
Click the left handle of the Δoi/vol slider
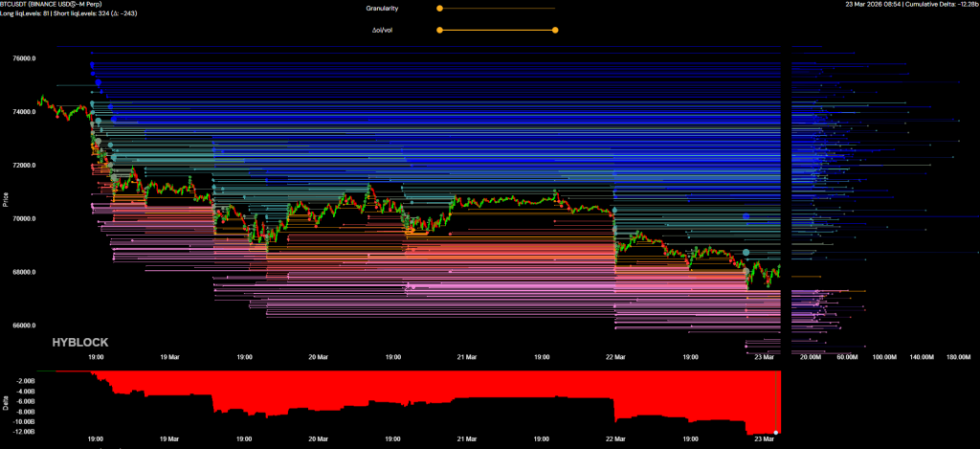439,30
